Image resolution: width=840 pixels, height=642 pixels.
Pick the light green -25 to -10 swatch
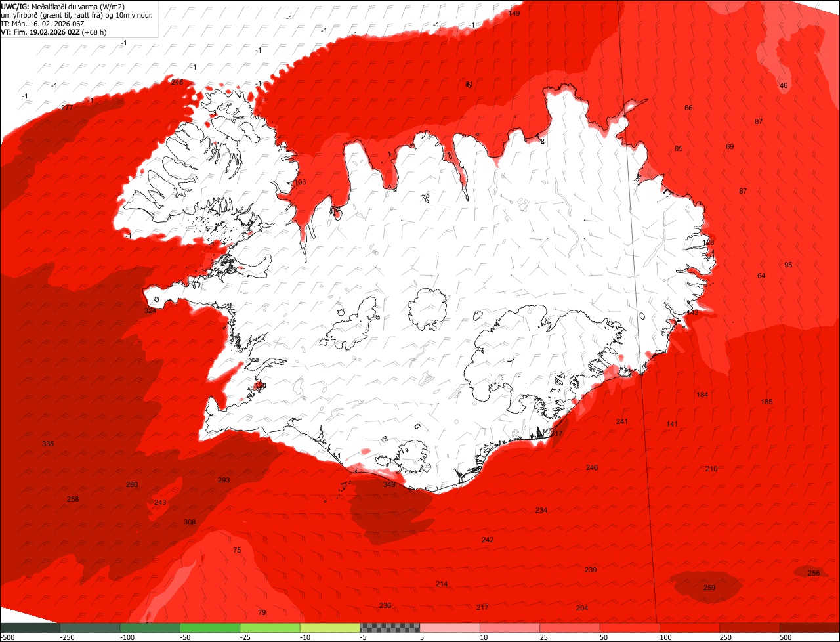tap(270, 628)
